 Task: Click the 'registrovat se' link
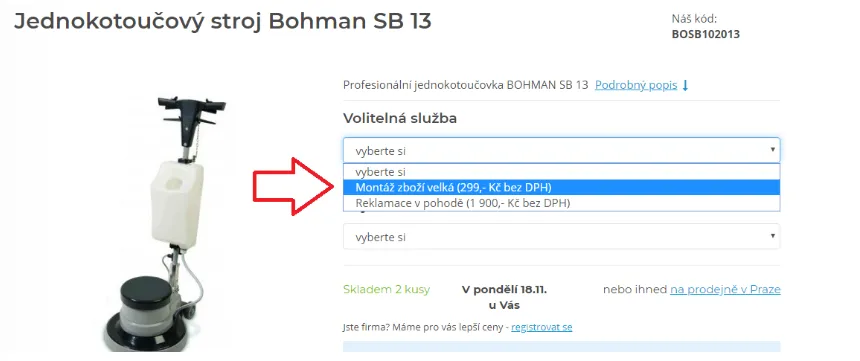542,327
